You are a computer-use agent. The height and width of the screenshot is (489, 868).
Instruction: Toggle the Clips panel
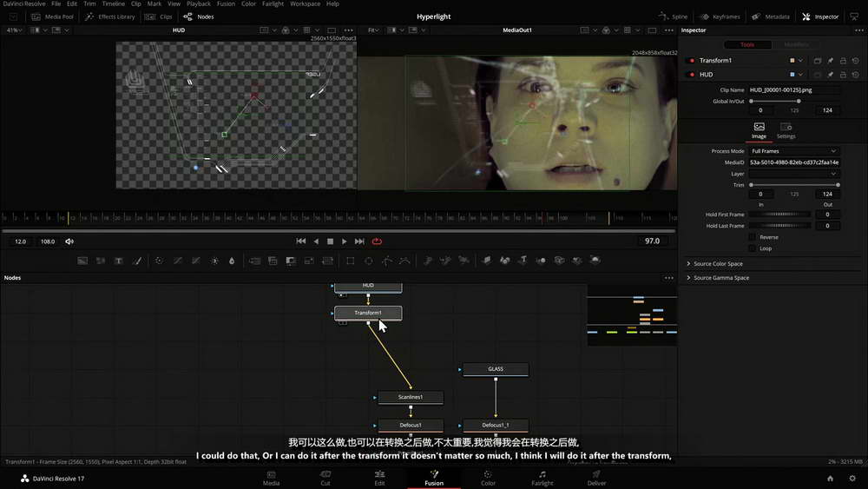pyautogui.click(x=158, y=17)
